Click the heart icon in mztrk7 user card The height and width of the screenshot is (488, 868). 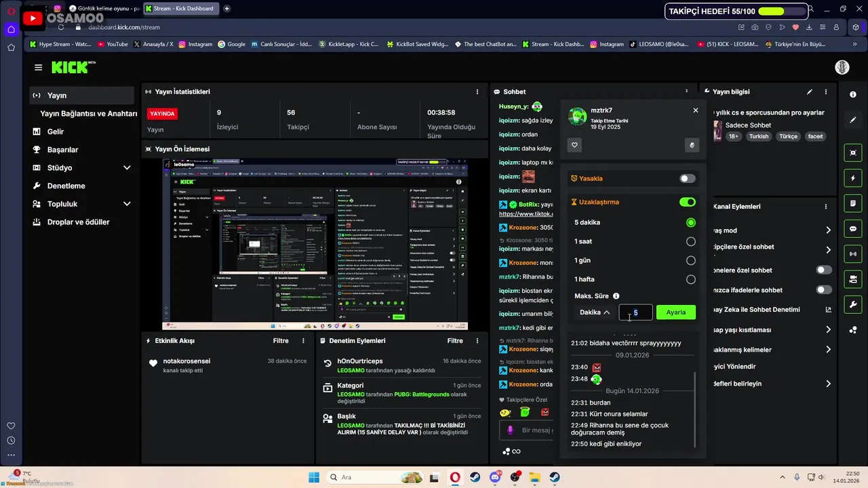coord(574,145)
